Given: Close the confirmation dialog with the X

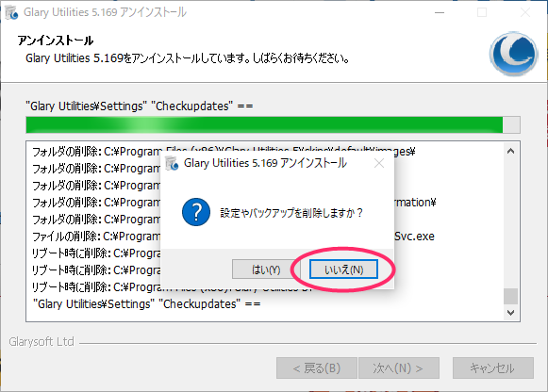Looking at the screenshot, I should 379,163.
